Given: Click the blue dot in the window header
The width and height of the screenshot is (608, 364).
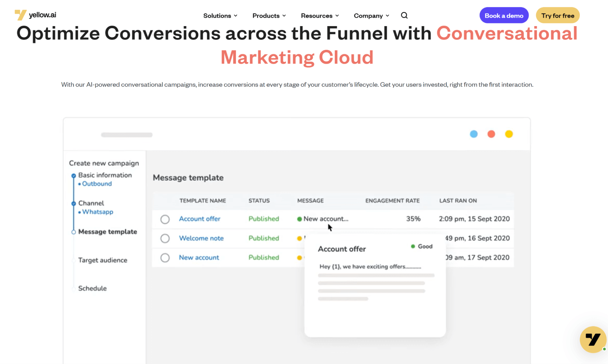Looking at the screenshot, I should click(x=474, y=134).
